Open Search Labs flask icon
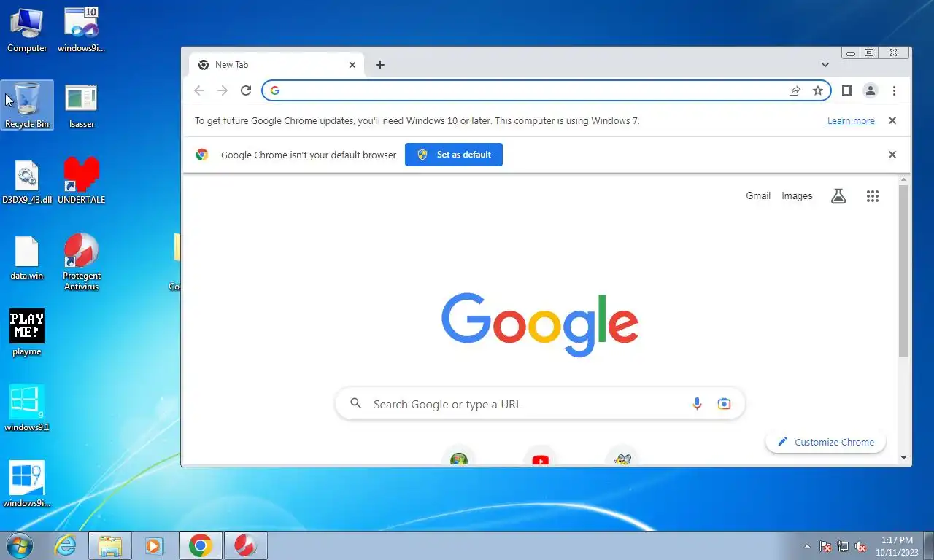Screen dimensions: 934x560 click(838, 195)
